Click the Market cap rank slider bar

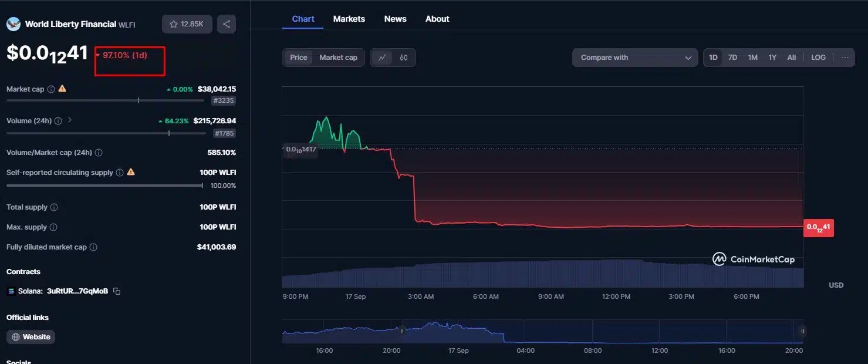tap(104, 100)
